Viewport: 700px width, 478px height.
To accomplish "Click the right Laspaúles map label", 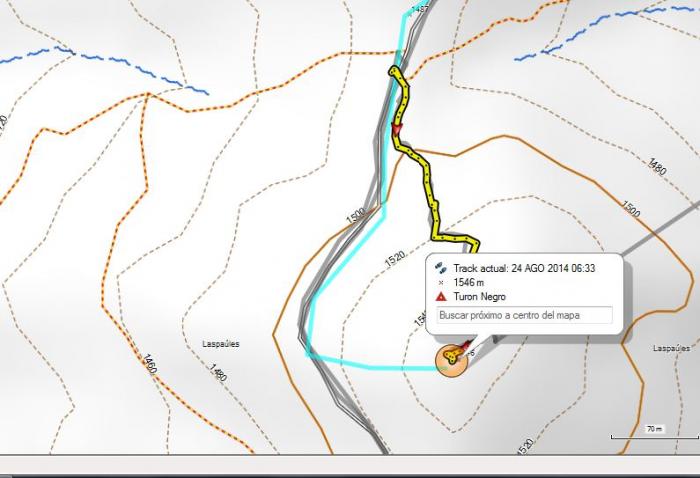I will [671, 348].
